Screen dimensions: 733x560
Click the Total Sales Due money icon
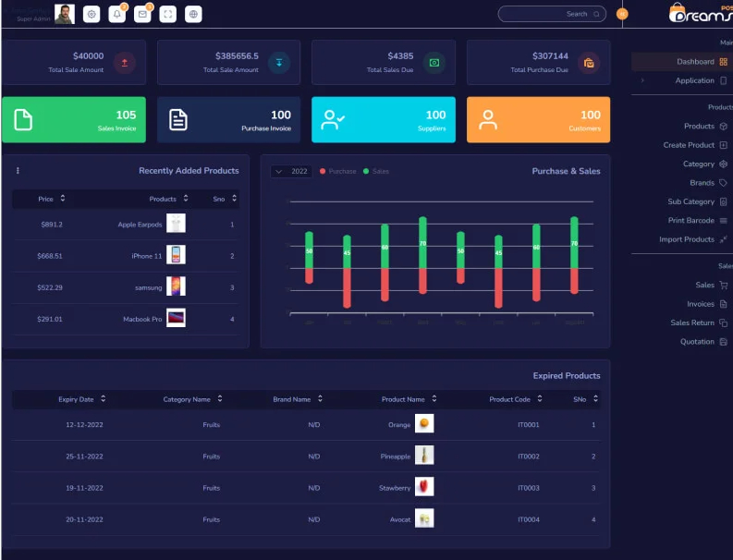click(x=434, y=63)
